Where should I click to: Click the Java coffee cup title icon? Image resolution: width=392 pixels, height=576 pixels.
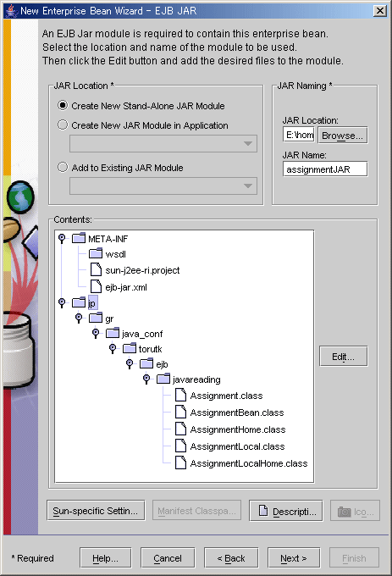pos(11,11)
